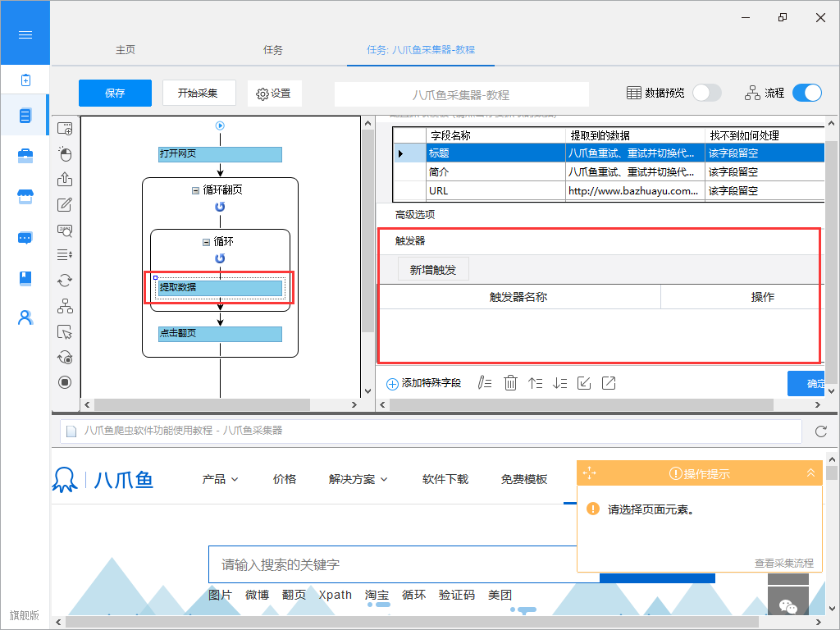The width and height of the screenshot is (840, 630).
Task: Toggle the 流程 switch off
Action: [807, 93]
